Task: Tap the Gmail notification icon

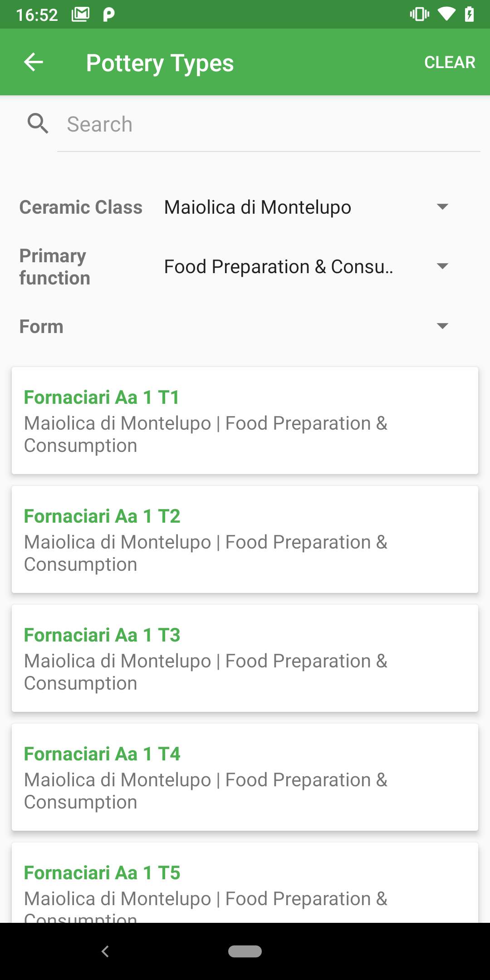Action: 81,15
